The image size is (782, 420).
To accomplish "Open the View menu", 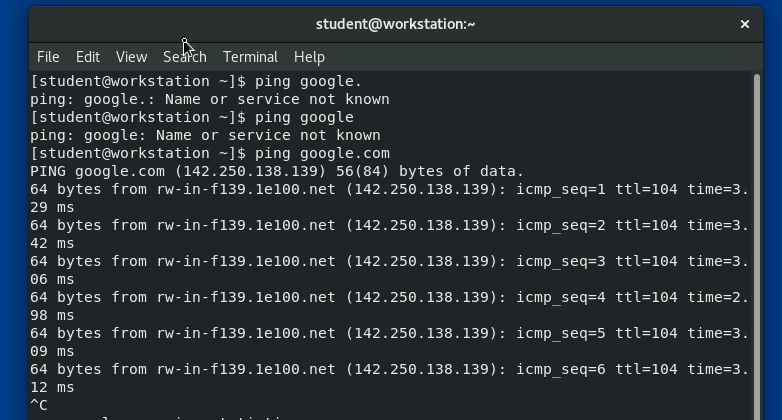I will pyautogui.click(x=131, y=57).
